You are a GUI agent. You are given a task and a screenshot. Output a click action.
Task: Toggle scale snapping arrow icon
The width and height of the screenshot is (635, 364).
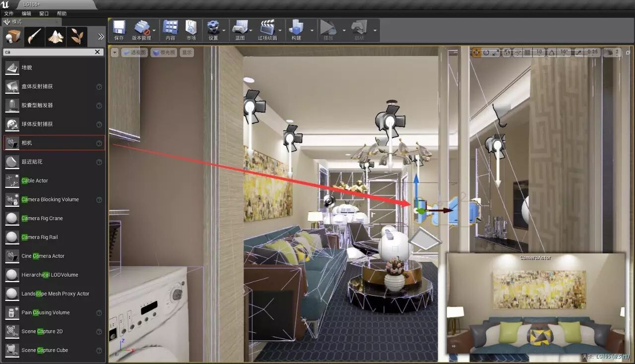(578, 52)
